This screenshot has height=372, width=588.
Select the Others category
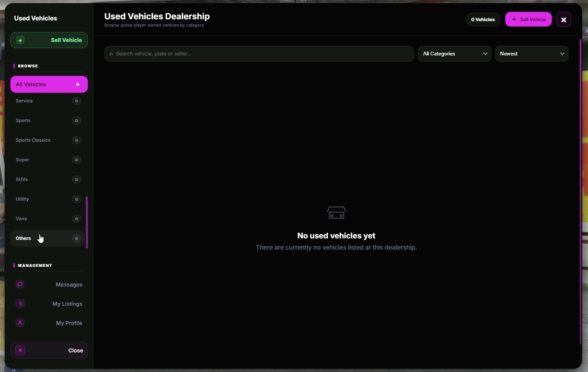[x=47, y=238]
